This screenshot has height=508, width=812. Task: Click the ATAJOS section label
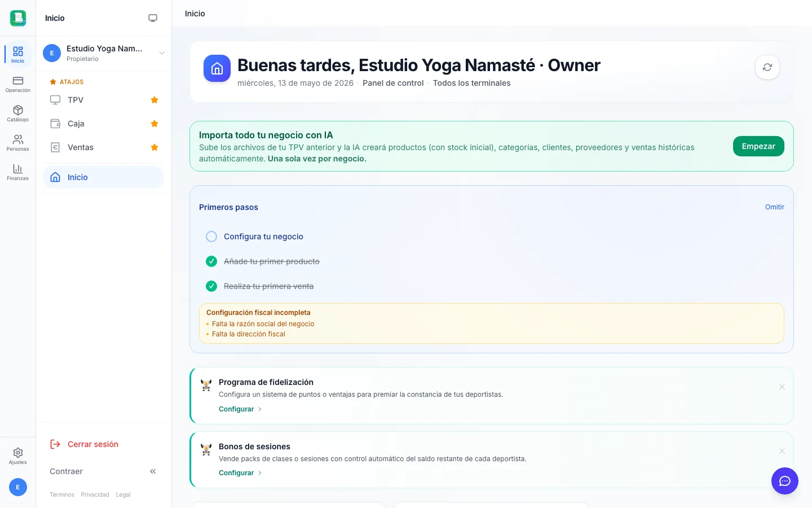coord(72,82)
